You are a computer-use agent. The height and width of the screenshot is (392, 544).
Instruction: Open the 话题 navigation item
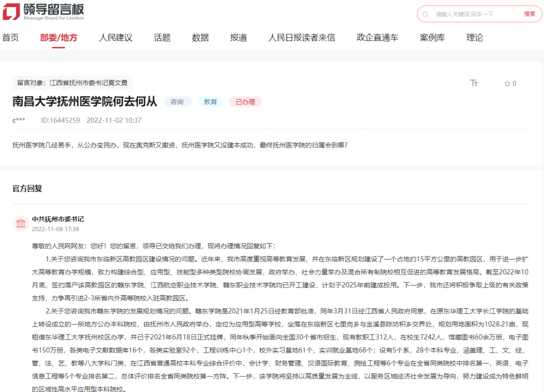(162, 38)
